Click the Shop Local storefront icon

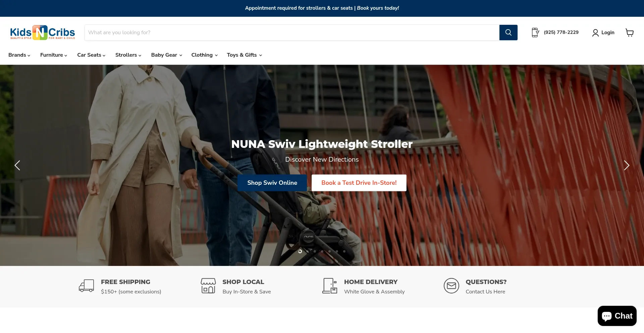coord(208,286)
